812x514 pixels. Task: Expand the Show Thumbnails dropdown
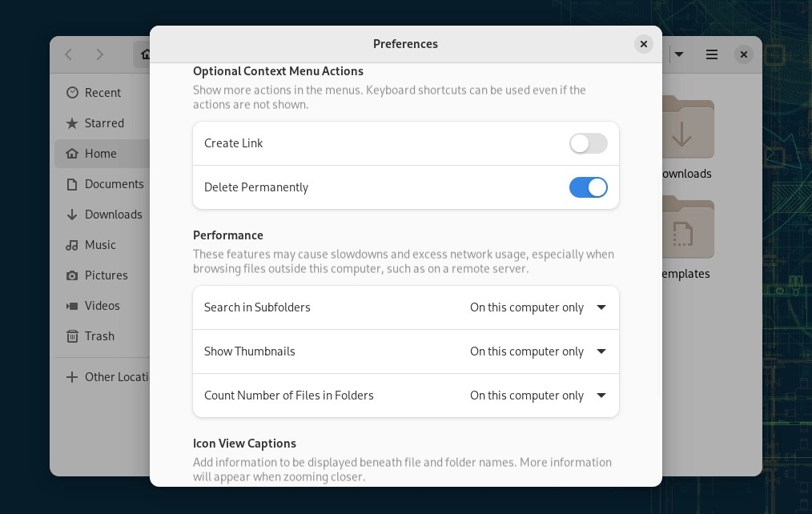pyautogui.click(x=537, y=351)
